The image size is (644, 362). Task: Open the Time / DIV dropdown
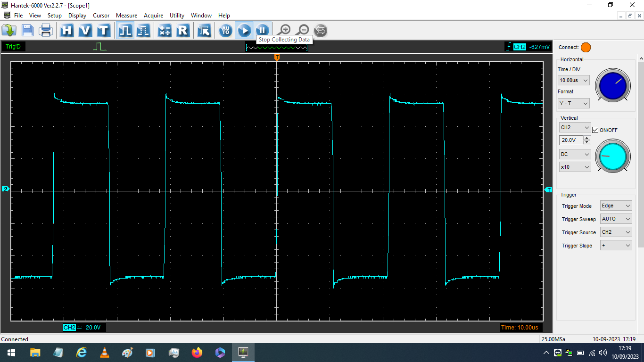[573, 80]
